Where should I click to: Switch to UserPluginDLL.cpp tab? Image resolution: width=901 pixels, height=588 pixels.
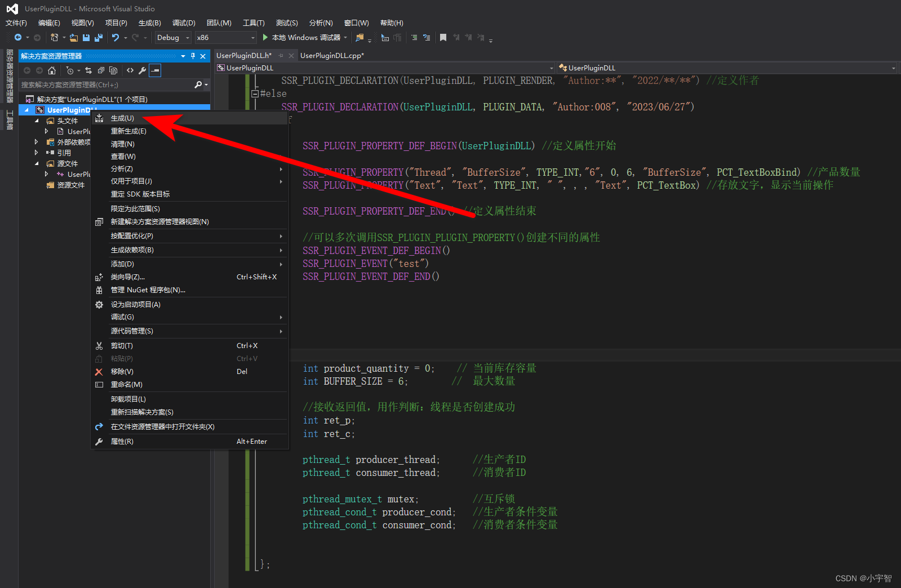click(332, 55)
